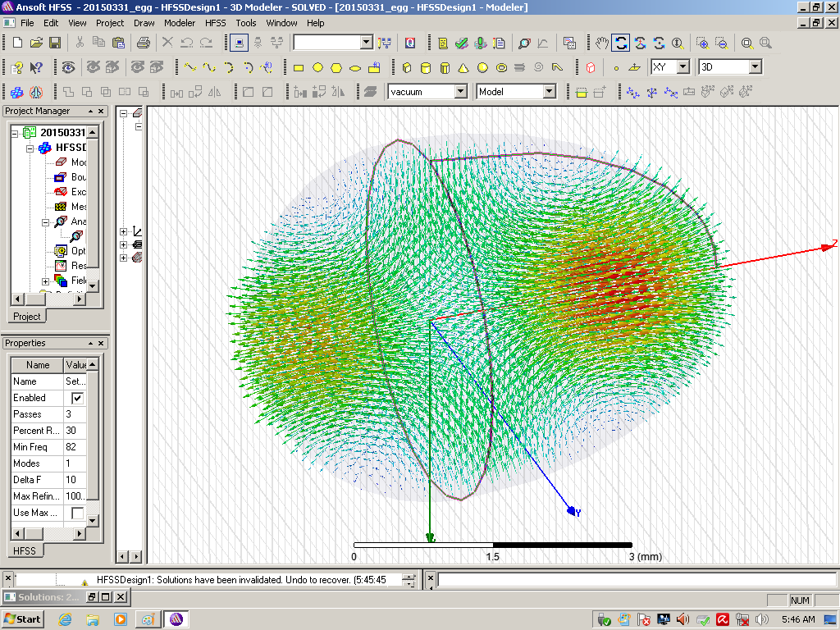The width and height of the screenshot is (840, 630).
Task: Expand the Field Overlays tree node
Action: tap(46, 281)
